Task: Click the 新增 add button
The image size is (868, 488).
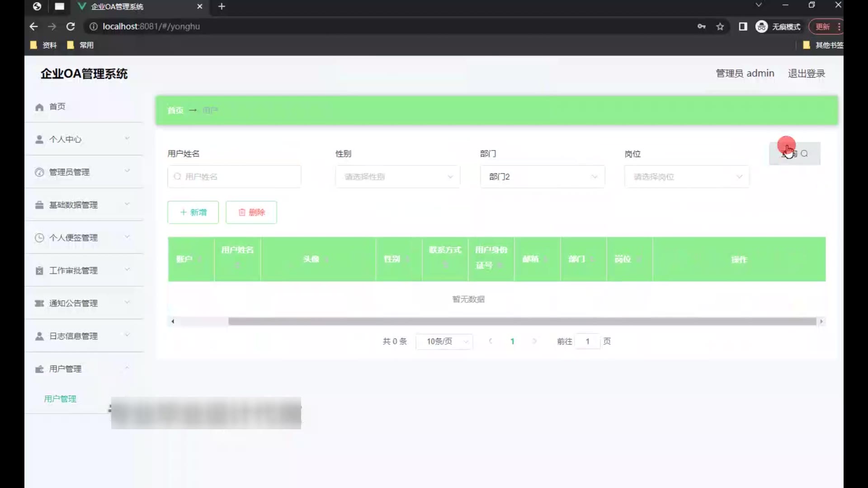Action: tap(193, 212)
